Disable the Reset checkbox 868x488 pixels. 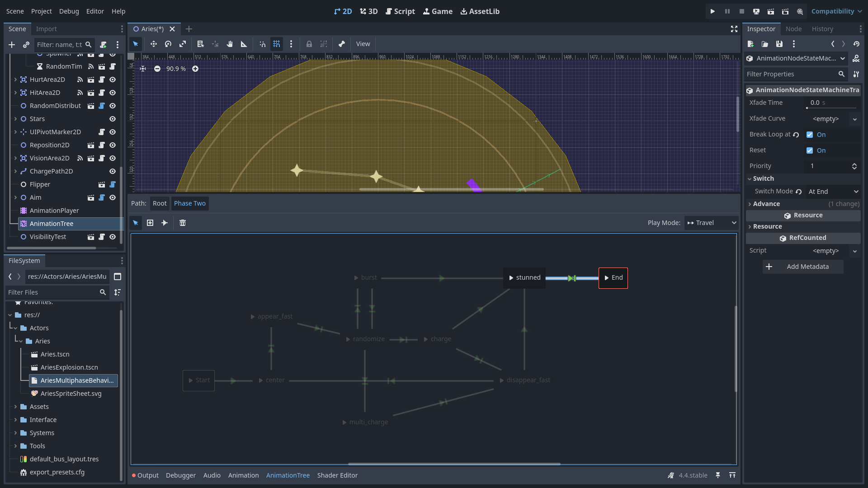[x=810, y=150]
